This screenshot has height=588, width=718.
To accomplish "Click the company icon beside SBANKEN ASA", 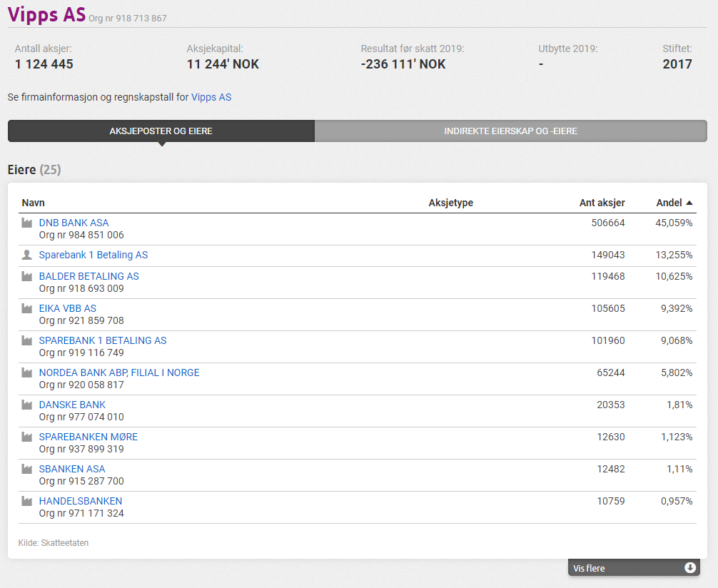I will coord(27,469).
